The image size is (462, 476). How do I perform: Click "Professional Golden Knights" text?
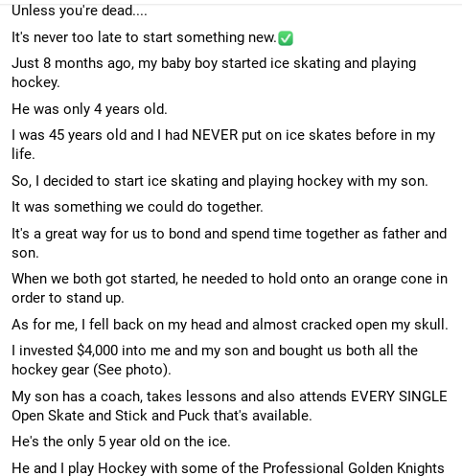pyautogui.click(x=354, y=468)
